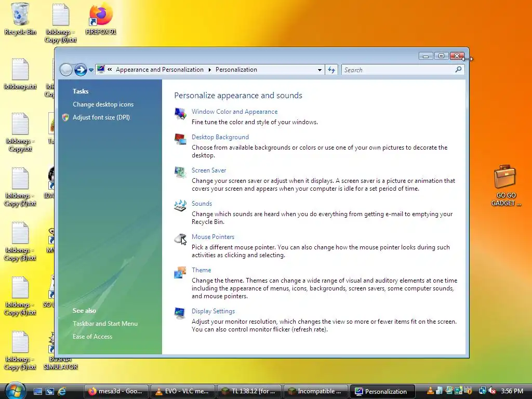Click Personalization taskbar button
Viewport: 532px width, 399px height.
(x=382, y=391)
